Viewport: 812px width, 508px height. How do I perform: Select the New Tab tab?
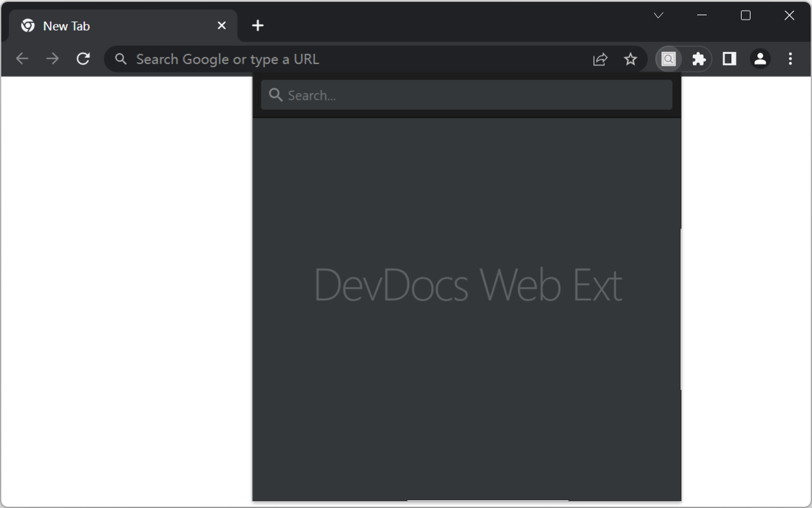95,25
